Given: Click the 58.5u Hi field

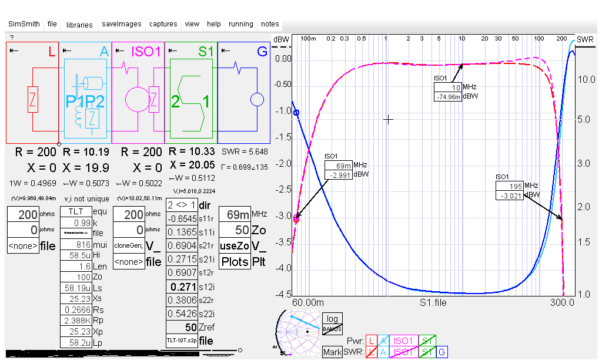Looking at the screenshot, I should [76, 255].
